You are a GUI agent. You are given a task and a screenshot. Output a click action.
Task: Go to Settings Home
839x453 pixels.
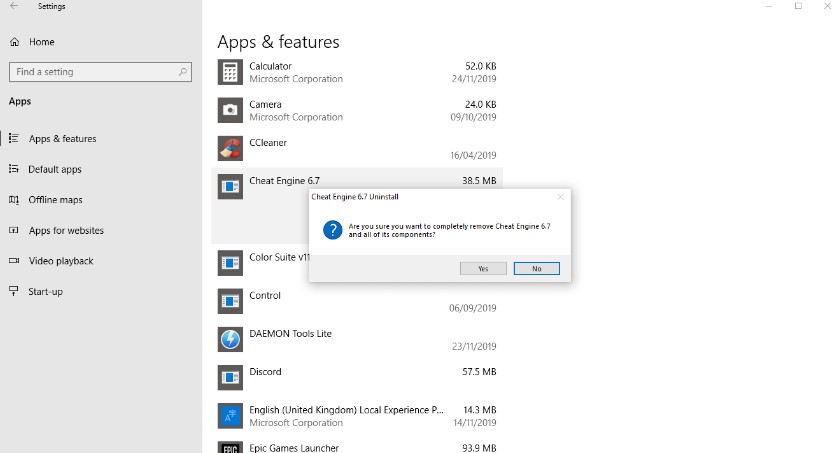(42, 42)
